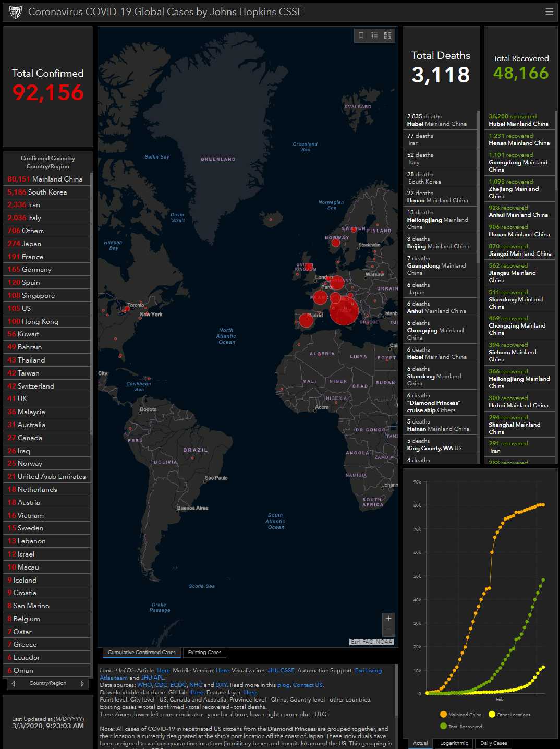Open the JHU CSSE link
Screen dimensions: 560x749
[281, 671]
